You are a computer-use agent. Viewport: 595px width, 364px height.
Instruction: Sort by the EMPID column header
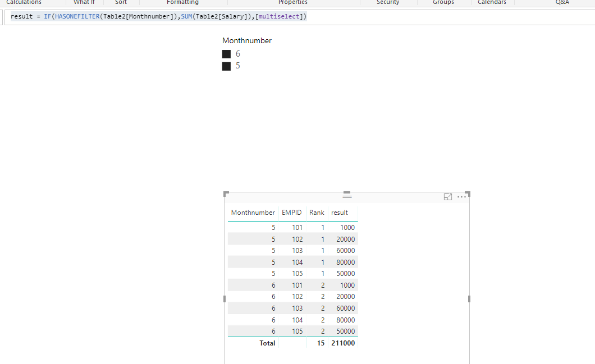pyautogui.click(x=291, y=213)
